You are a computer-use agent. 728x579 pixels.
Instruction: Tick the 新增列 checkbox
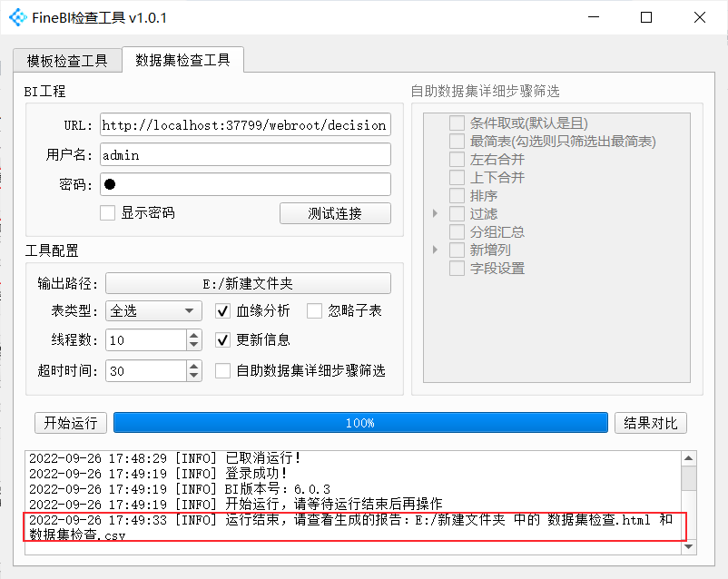[x=457, y=250]
